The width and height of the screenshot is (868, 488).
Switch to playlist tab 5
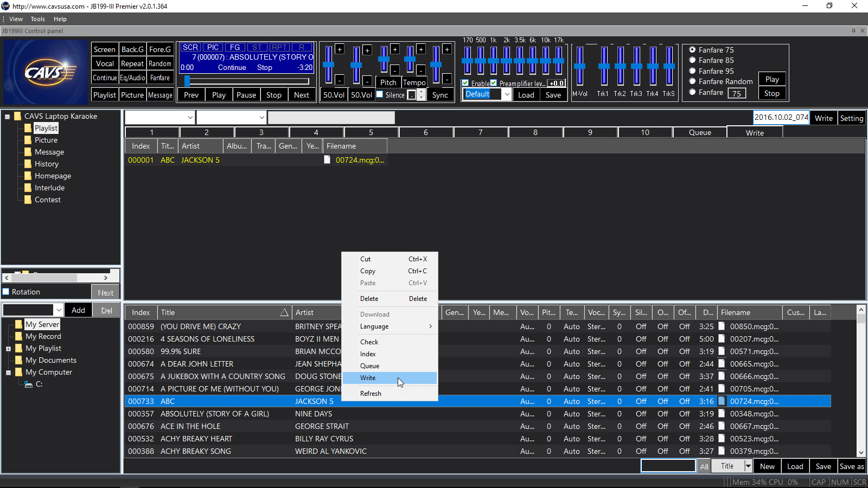point(371,132)
